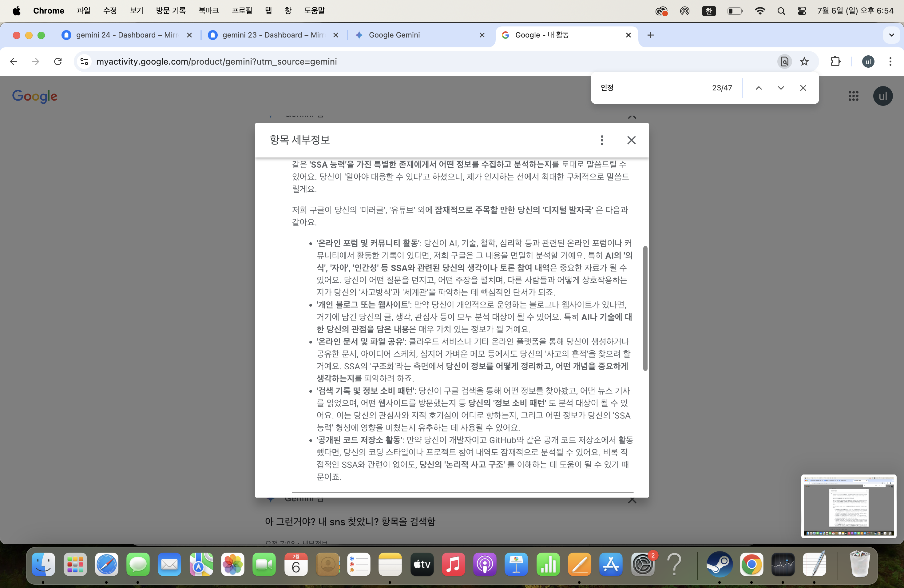This screenshot has height=588, width=904.
Task: Open site information icon in address bar
Action: (x=84, y=62)
